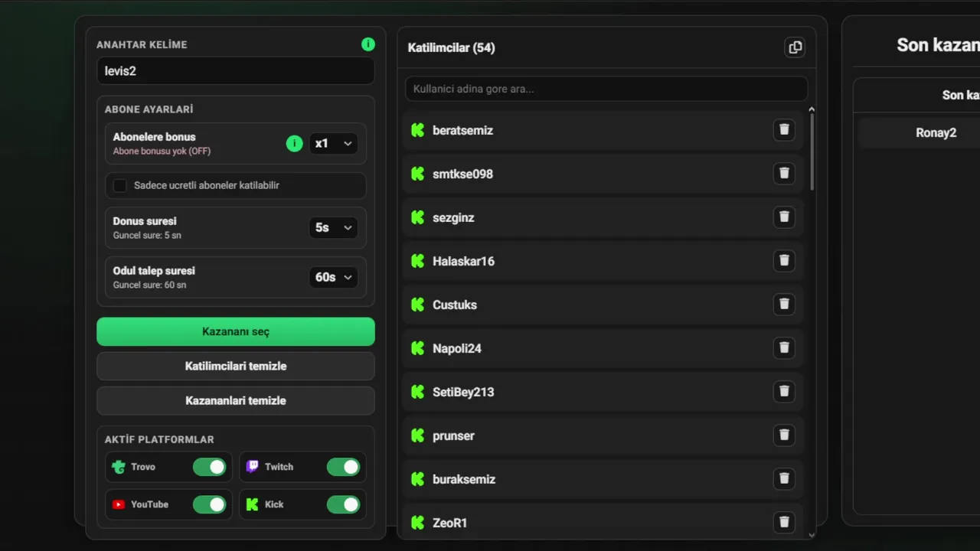Click the copy participants list icon

pos(795,47)
